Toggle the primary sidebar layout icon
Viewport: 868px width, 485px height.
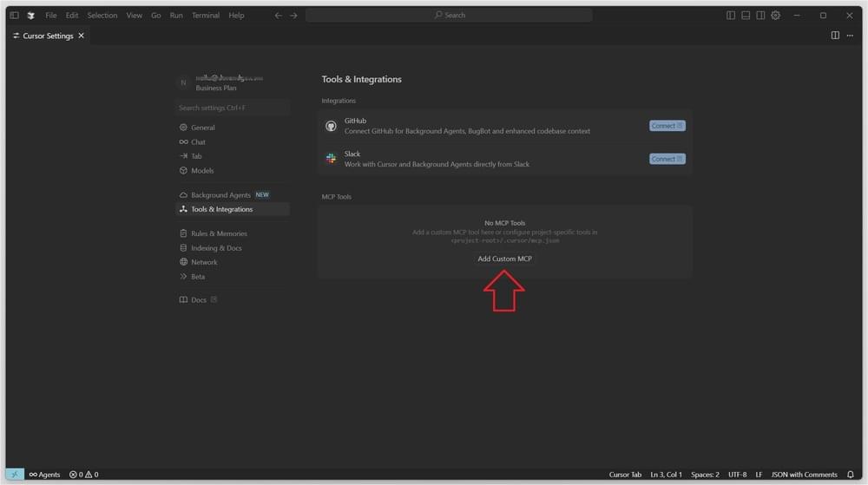(731, 16)
